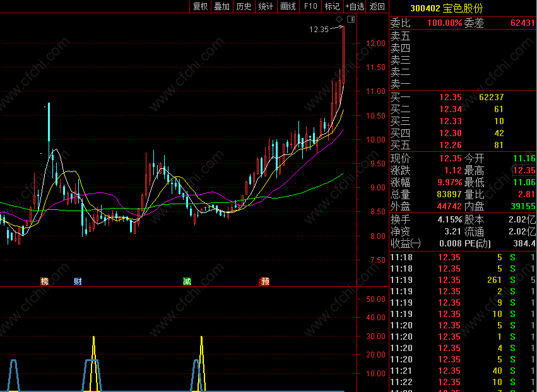Select the 11:20 tick with volume 4
Viewport: 537px width, 392px height.
pyautogui.click(x=463, y=348)
